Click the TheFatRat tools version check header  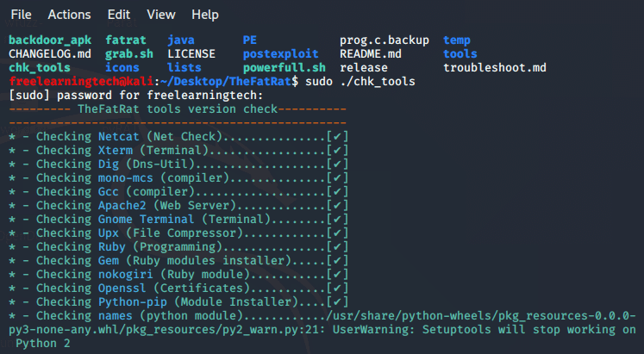click(178, 109)
